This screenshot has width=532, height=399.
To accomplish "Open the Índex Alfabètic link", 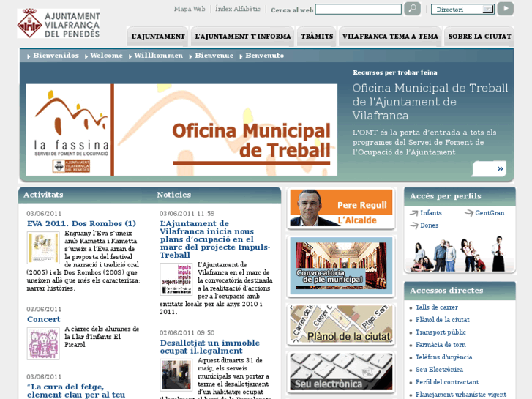I will point(238,9).
